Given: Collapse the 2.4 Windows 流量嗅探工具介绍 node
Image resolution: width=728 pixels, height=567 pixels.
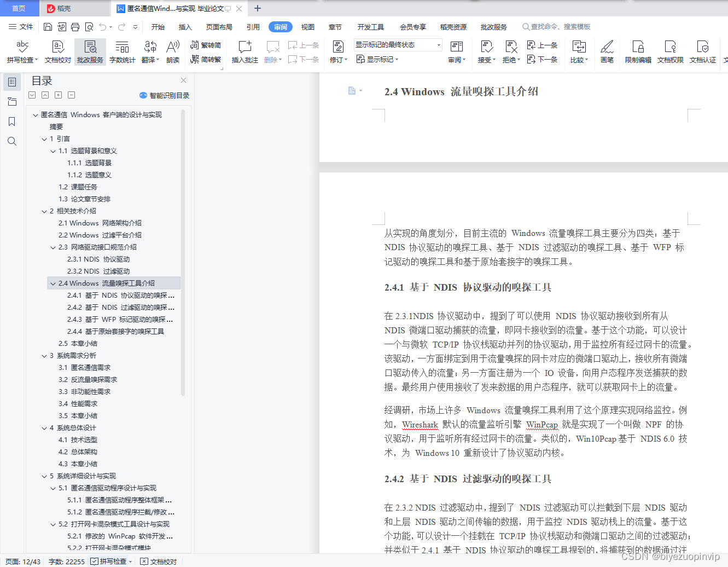Looking at the screenshot, I should (53, 283).
